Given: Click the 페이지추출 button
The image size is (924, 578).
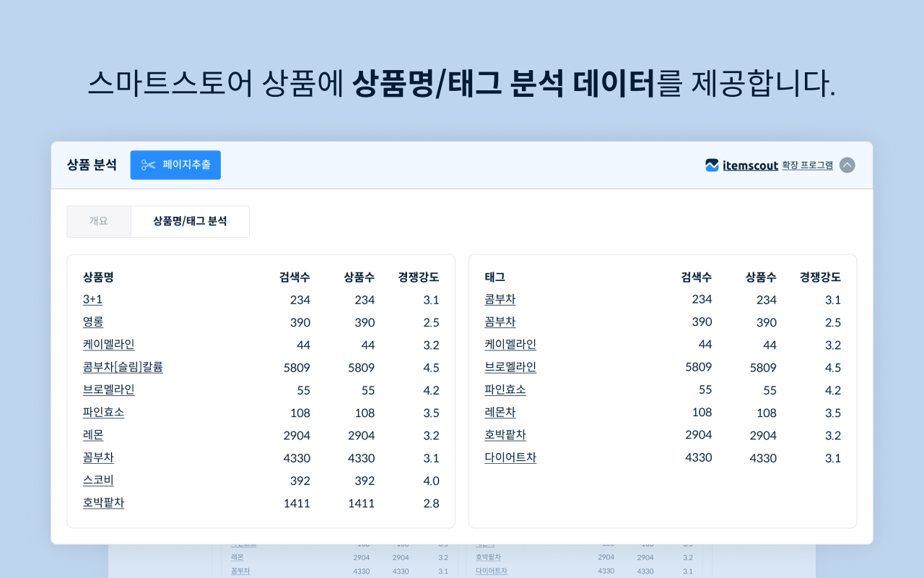Looking at the screenshot, I should pos(175,165).
